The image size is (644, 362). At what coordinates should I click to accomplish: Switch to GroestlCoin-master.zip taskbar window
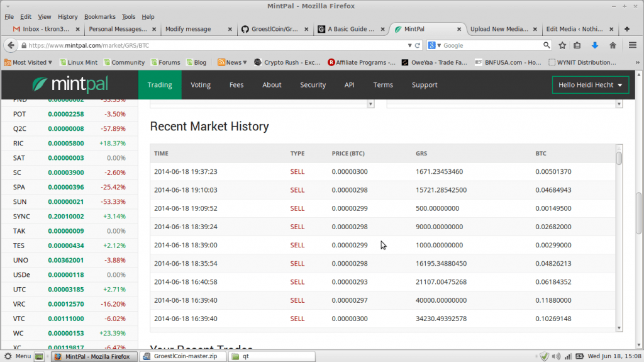pos(182,356)
